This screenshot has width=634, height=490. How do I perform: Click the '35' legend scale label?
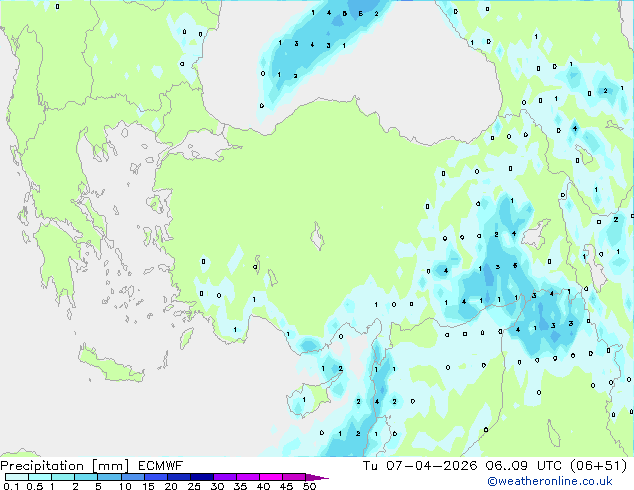click(x=240, y=486)
